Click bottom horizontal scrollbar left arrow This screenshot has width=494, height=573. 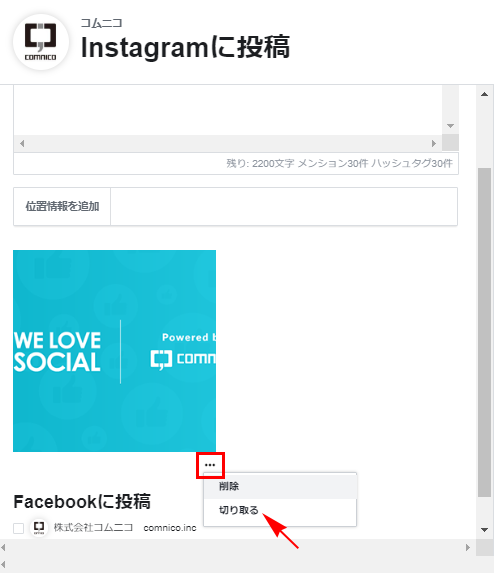(x=3, y=547)
